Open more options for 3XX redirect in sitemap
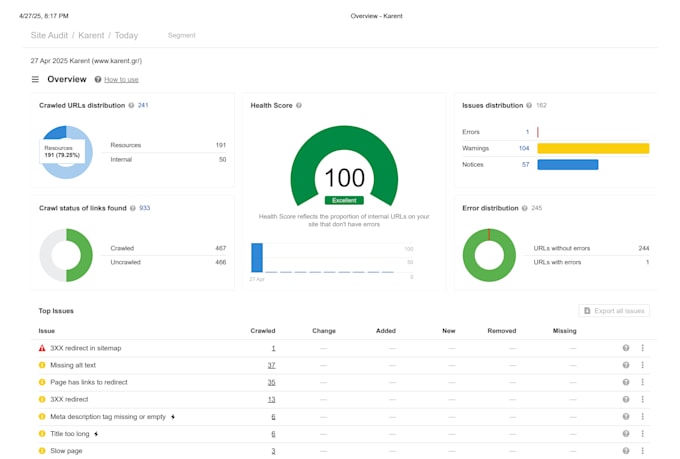Image resolution: width=680 pixels, height=459 pixels. click(x=643, y=348)
